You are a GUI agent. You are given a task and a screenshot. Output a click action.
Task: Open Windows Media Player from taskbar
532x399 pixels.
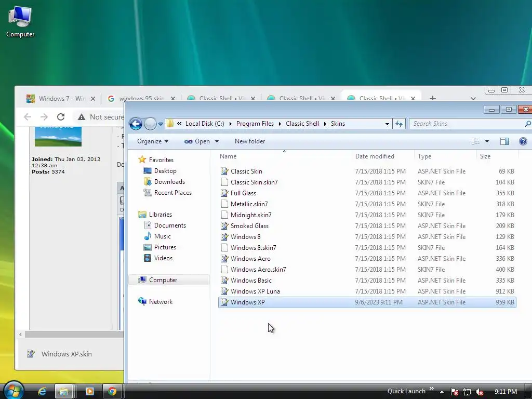pyautogui.click(x=89, y=392)
